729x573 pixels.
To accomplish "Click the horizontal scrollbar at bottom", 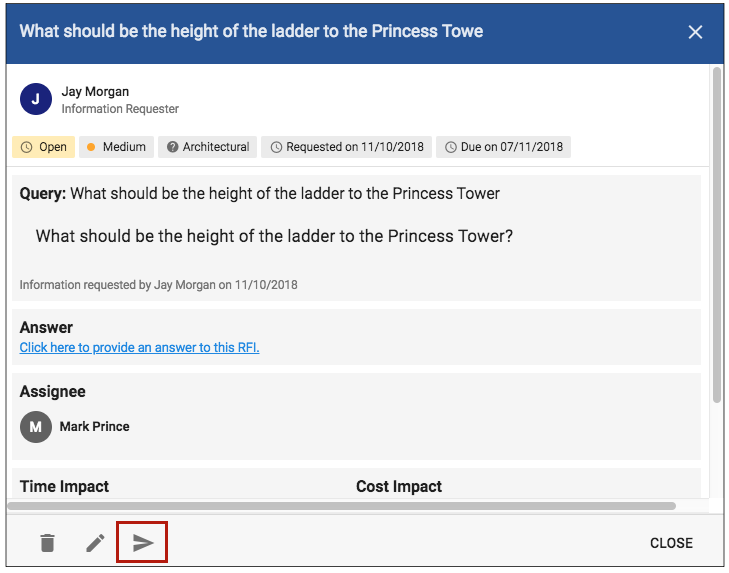I will (342, 506).
